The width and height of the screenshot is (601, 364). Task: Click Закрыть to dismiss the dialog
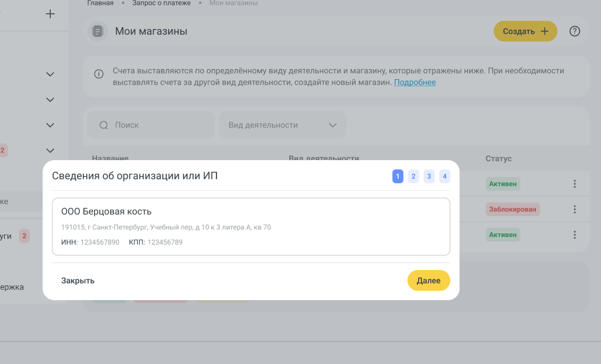pyautogui.click(x=77, y=281)
